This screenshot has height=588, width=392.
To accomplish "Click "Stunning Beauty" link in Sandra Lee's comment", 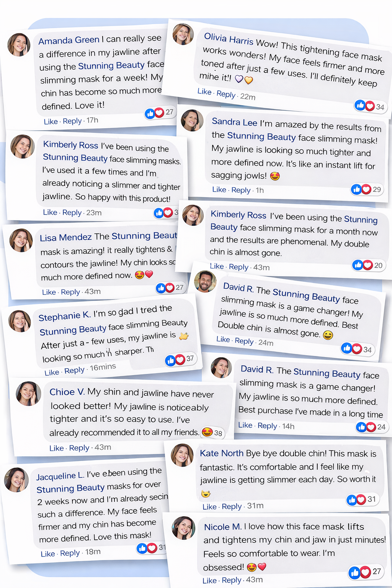I will [261, 137].
